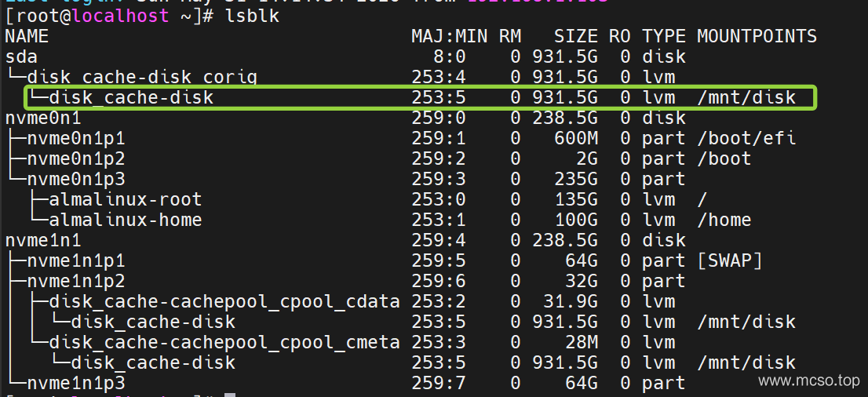Click the disk type on the sda row
Image resolution: width=868 pixels, height=397 pixels.
click(664, 57)
